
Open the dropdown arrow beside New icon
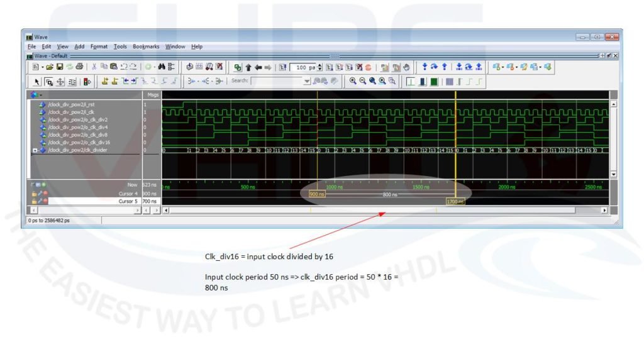click(x=42, y=67)
